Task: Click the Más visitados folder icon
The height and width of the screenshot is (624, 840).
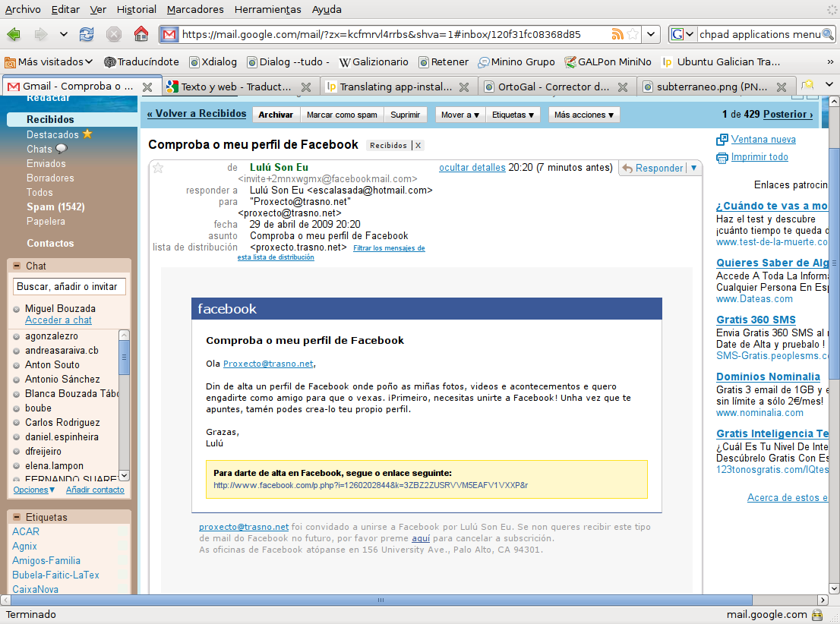Action: (x=10, y=62)
